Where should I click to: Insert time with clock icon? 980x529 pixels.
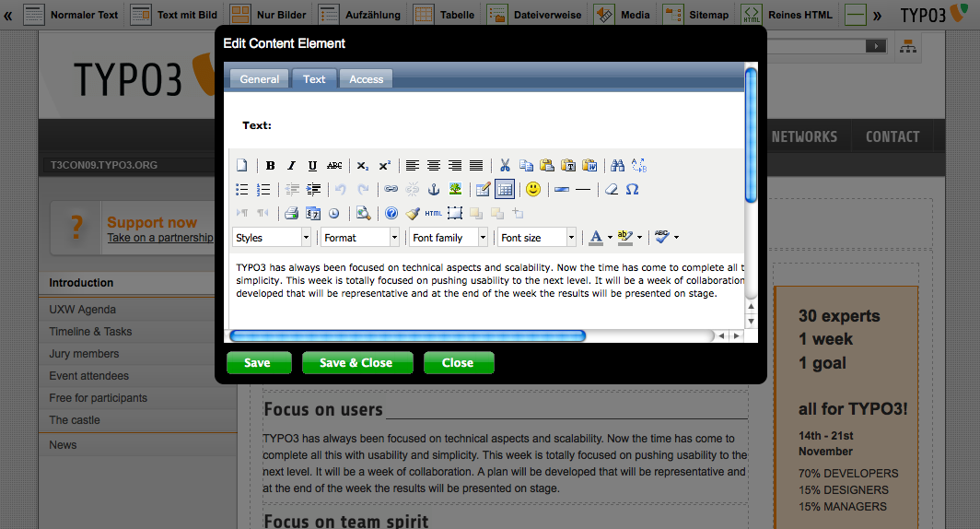click(x=333, y=213)
